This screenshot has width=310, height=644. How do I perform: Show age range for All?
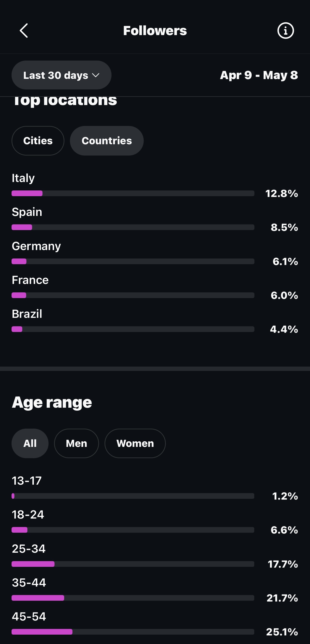click(x=30, y=444)
